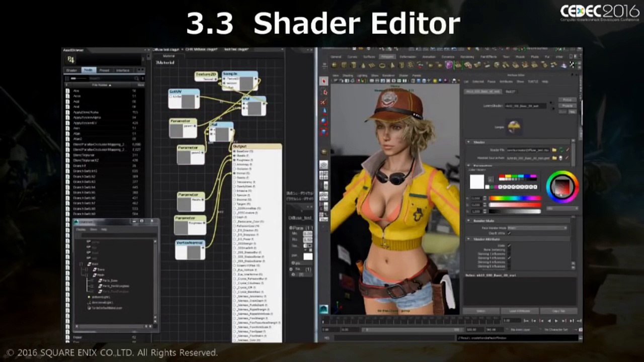Viewport: 644px width, 362px height.
Task: Select the VertexNormal node in graph
Action: coord(190,250)
